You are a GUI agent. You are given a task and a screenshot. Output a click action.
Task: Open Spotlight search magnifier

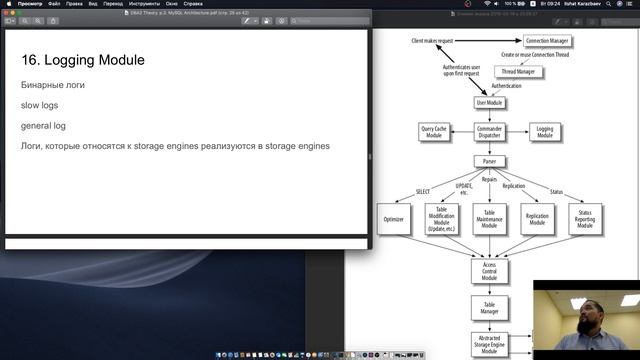click(x=609, y=4)
